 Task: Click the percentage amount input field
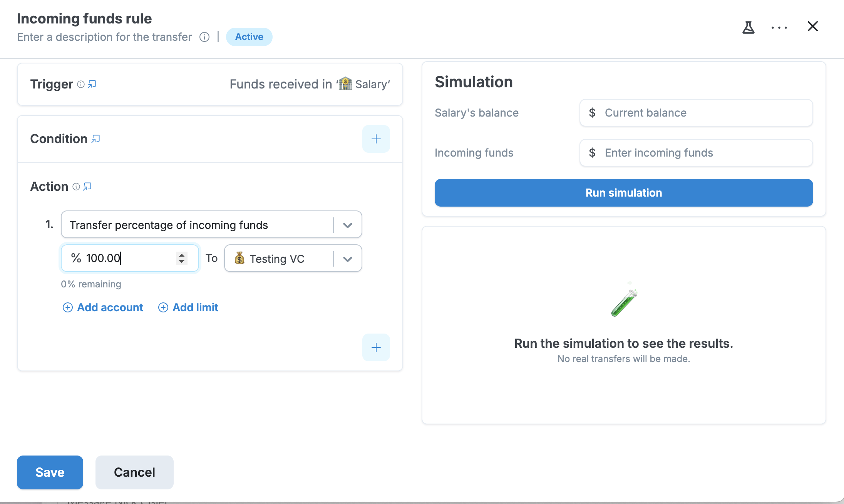click(130, 258)
